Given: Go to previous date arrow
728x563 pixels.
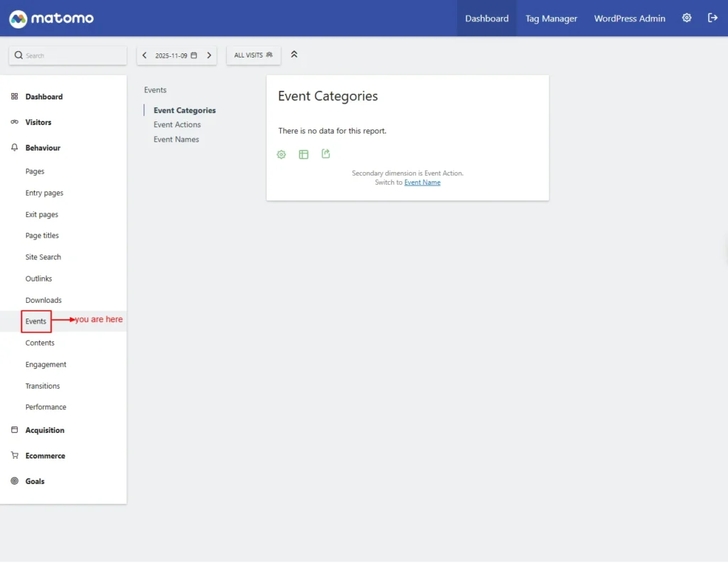Looking at the screenshot, I should tap(145, 55).
